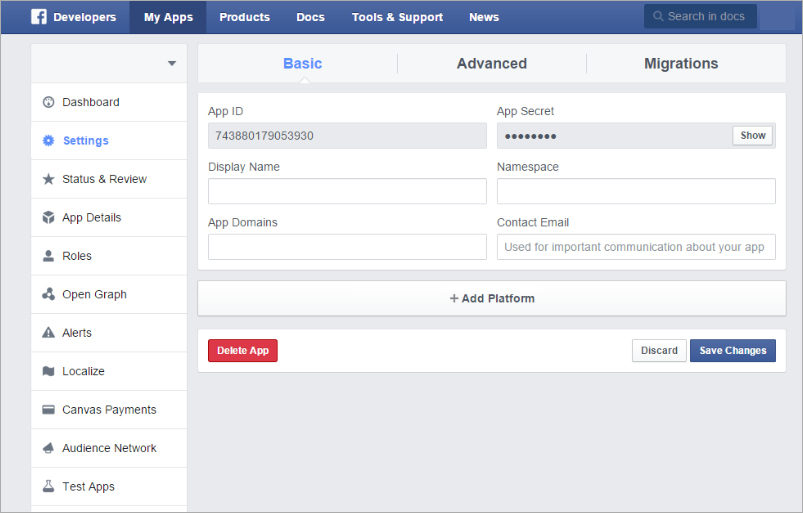Click the Status & Review star icon
The width and height of the screenshot is (803, 513).
coord(48,179)
